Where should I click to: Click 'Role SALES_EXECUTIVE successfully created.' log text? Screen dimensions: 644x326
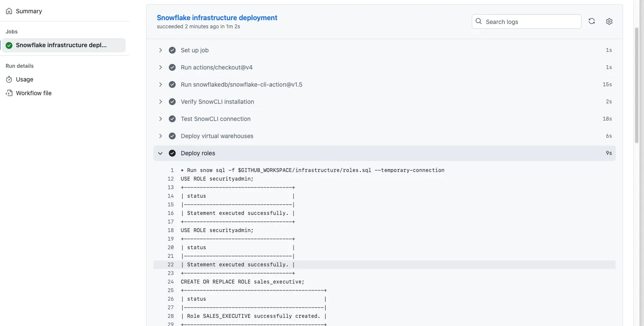pyautogui.click(x=254, y=316)
